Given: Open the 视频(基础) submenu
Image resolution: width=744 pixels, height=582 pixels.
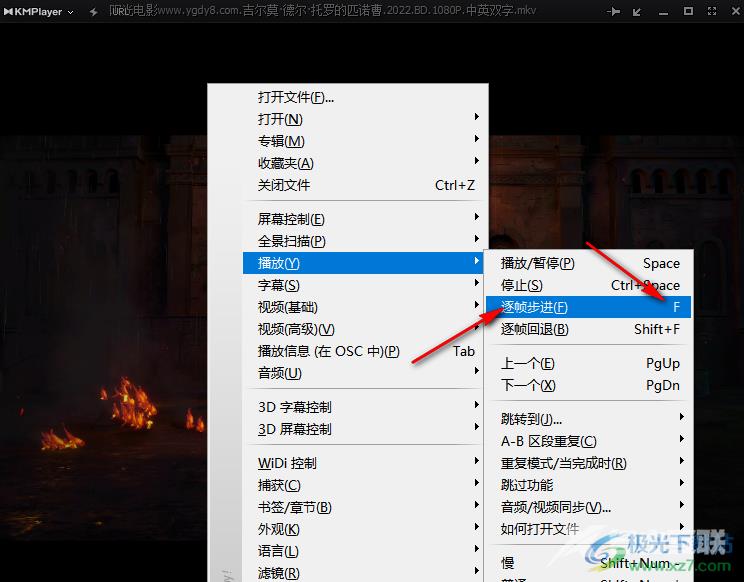Looking at the screenshot, I should click(x=365, y=307).
